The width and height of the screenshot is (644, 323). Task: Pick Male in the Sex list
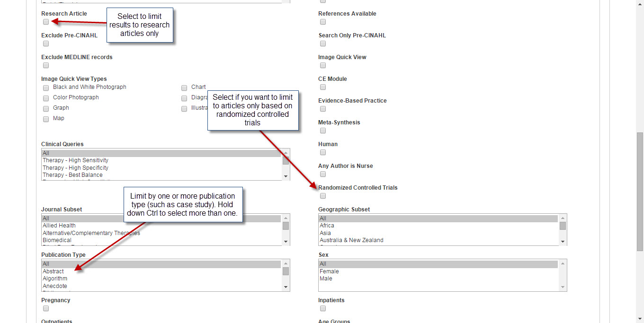(x=438, y=279)
